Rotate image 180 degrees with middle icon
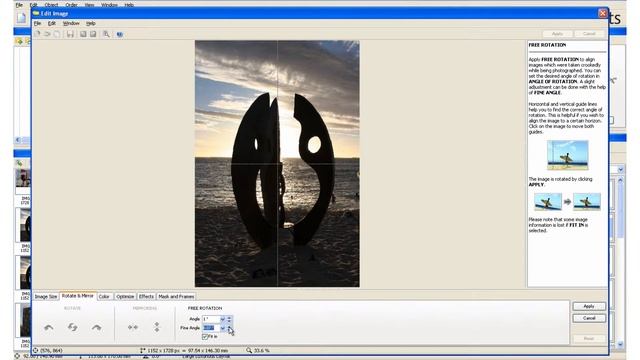Screen dimensions: 640x360 coord(73,327)
